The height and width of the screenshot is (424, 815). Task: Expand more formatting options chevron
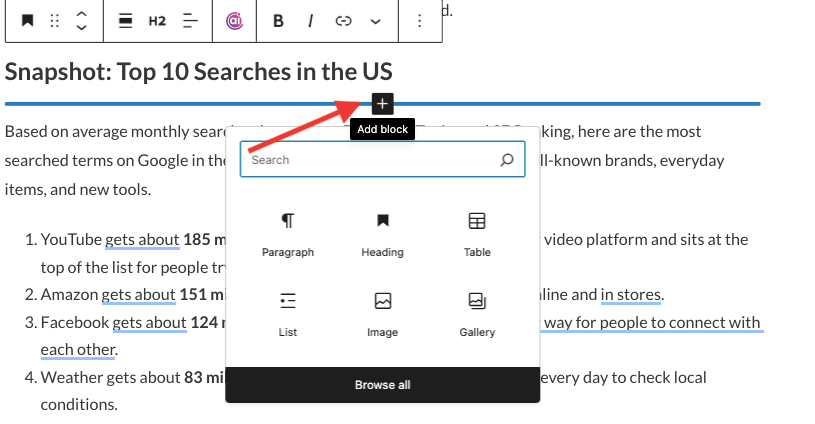coord(375,21)
